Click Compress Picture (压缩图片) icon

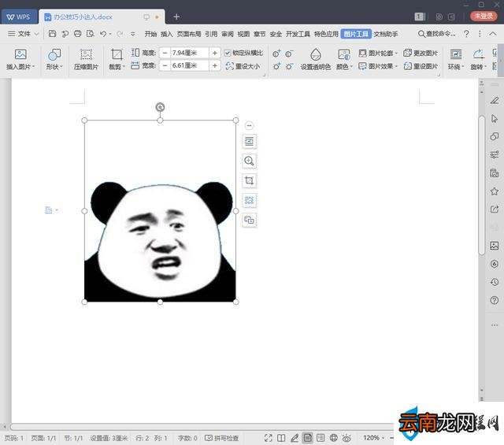(86, 54)
